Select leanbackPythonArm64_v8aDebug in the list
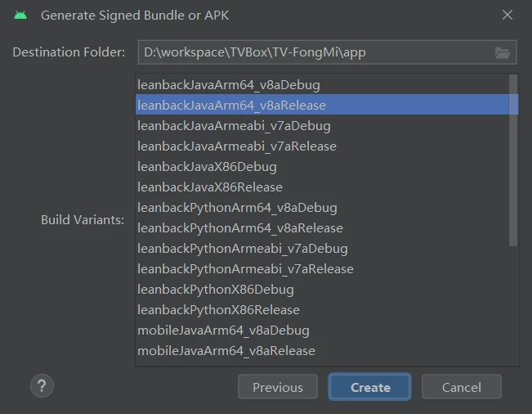 pos(237,208)
